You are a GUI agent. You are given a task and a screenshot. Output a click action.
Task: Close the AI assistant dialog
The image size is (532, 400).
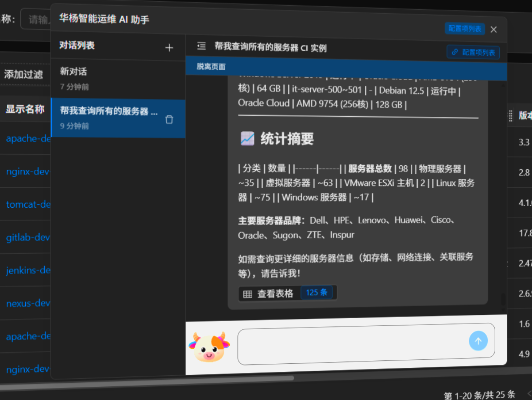(494, 30)
